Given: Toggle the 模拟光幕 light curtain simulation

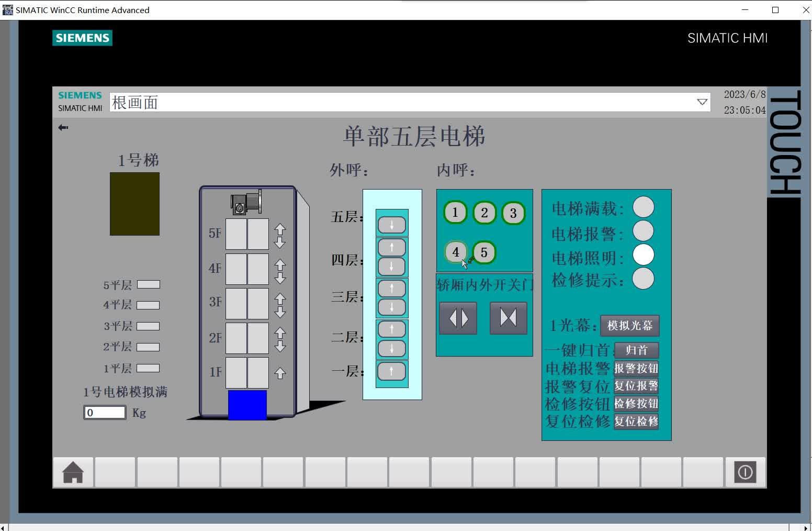Looking at the screenshot, I should [630, 326].
